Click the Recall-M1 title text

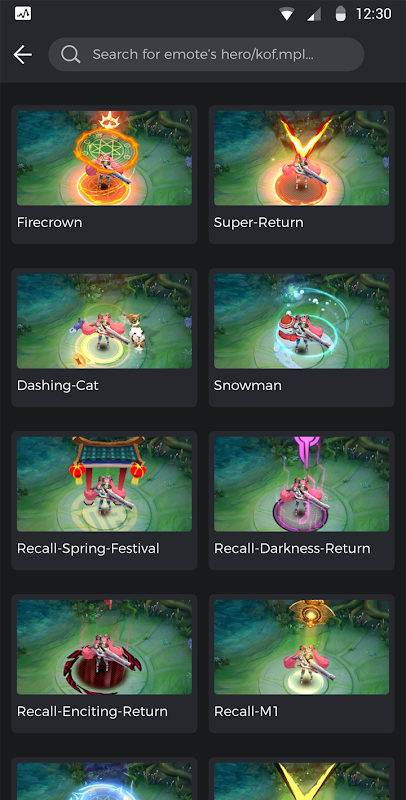pos(246,711)
